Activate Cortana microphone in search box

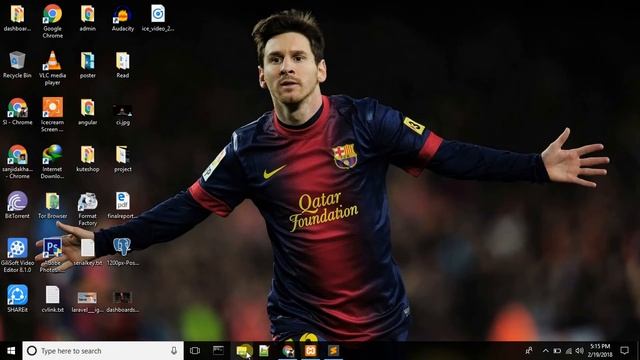coord(174,351)
